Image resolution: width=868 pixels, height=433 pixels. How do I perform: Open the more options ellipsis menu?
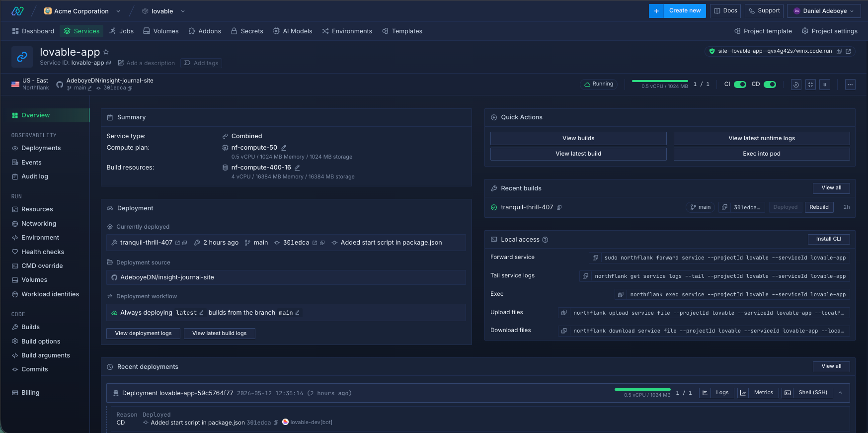pyautogui.click(x=850, y=85)
